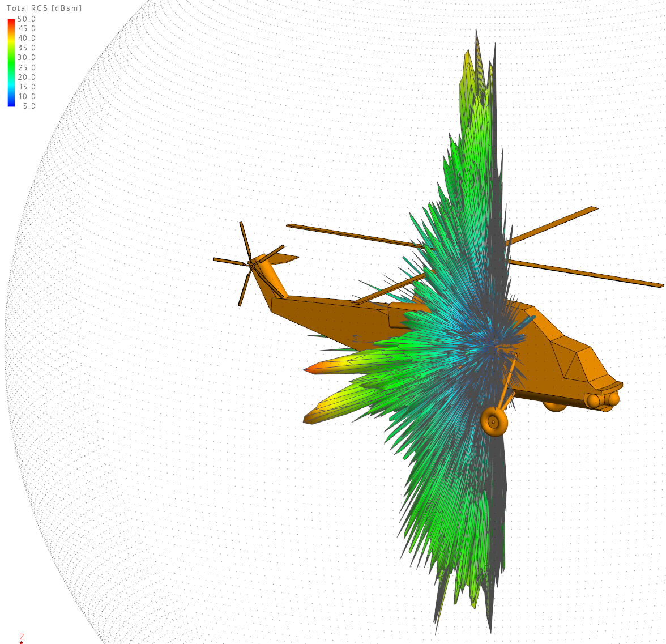Click the 5.0 legend value
Viewport: 666px width, 644px height.
(29, 106)
